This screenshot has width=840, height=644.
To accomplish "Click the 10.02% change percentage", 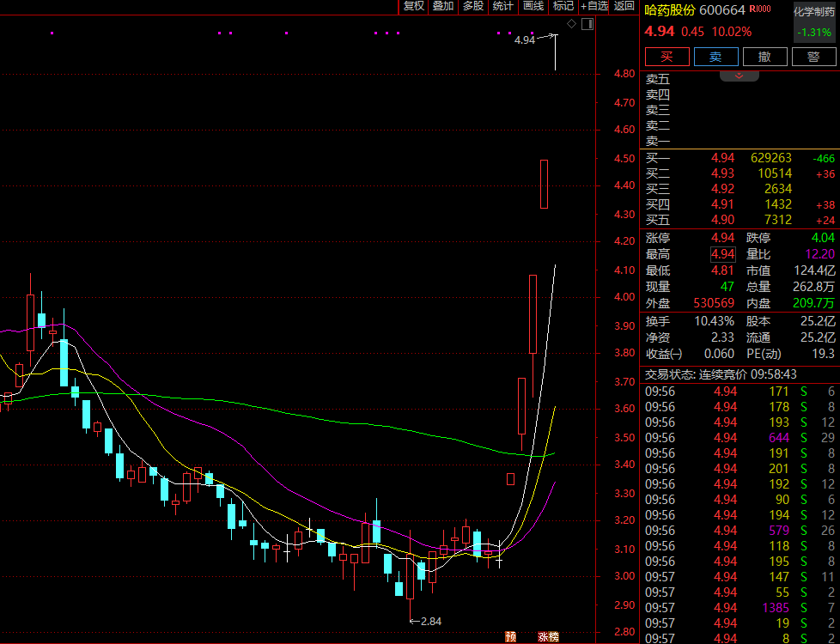I will [x=731, y=32].
